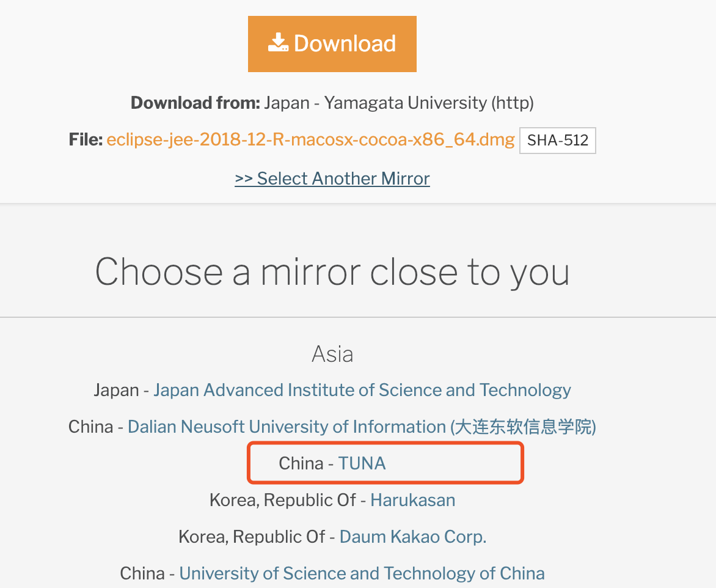The width and height of the screenshot is (716, 588).
Task: Select the Dalian Neusoft University of Information mirror
Action: point(362,427)
